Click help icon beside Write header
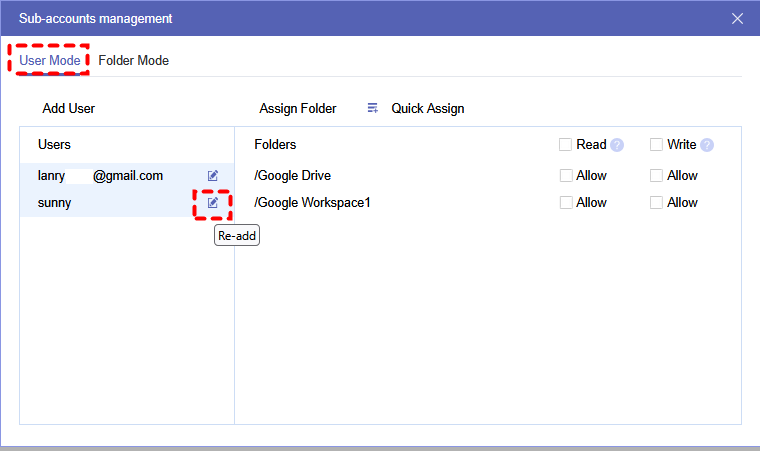 707,145
